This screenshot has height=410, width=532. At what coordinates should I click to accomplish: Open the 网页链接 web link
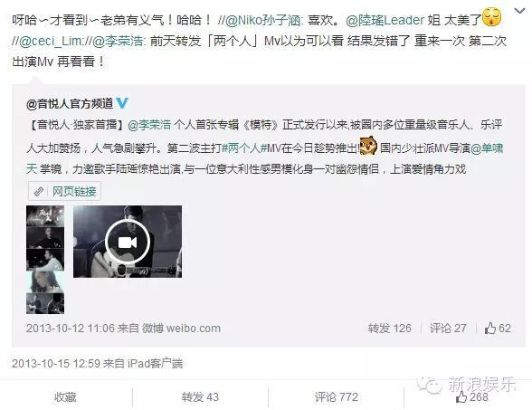point(64,192)
